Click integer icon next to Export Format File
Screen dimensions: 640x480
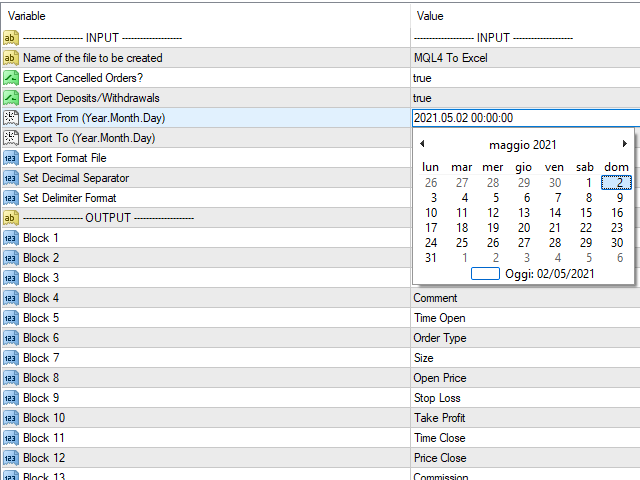[11, 158]
